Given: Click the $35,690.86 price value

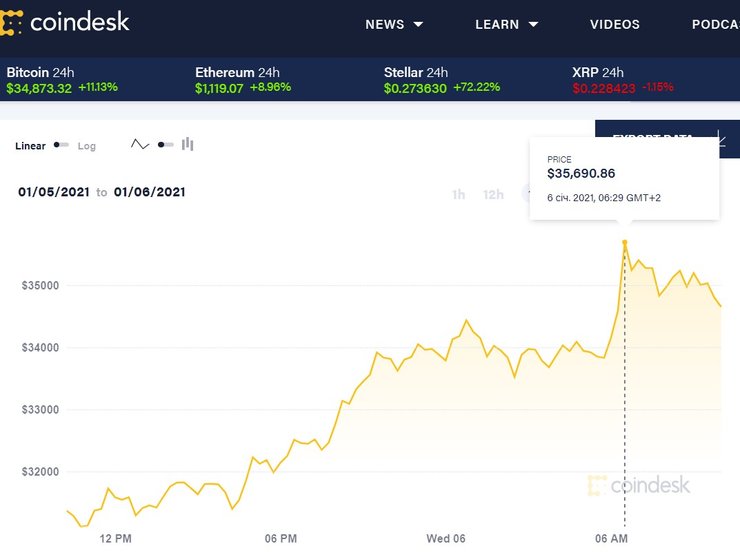Looking at the screenshot, I should tap(581, 173).
